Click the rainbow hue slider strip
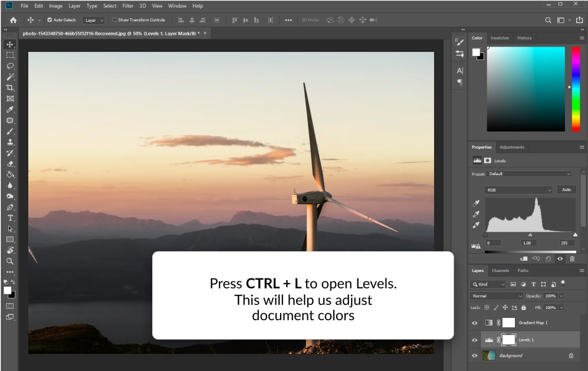This screenshot has width=588, height=371. click(x=576, y=88)
